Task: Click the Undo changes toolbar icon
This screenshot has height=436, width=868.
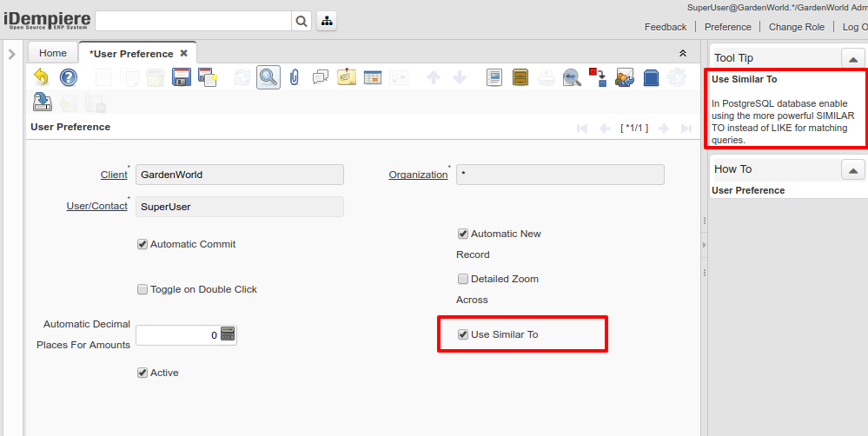Action: [42, 77]
